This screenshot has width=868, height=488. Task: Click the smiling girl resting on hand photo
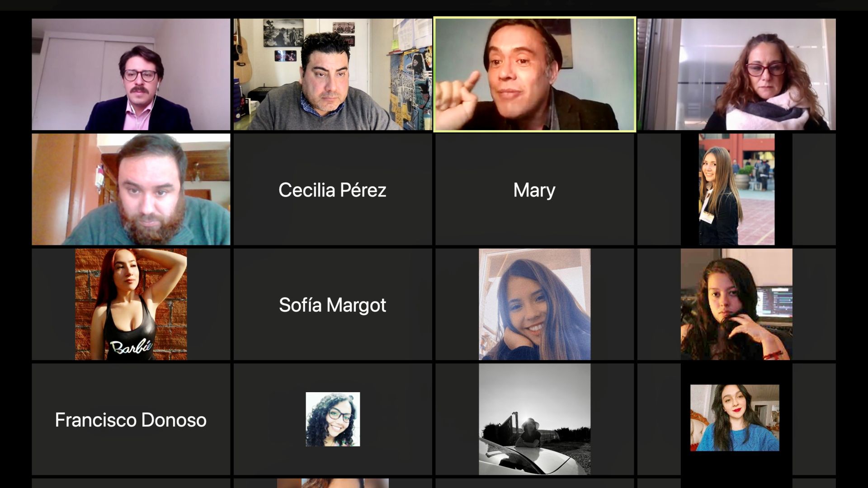click(534, 304)
